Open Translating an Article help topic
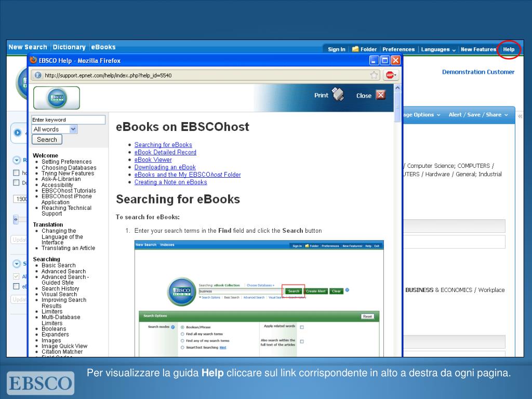This screenshot has height=399, width=532. point(68,248)
